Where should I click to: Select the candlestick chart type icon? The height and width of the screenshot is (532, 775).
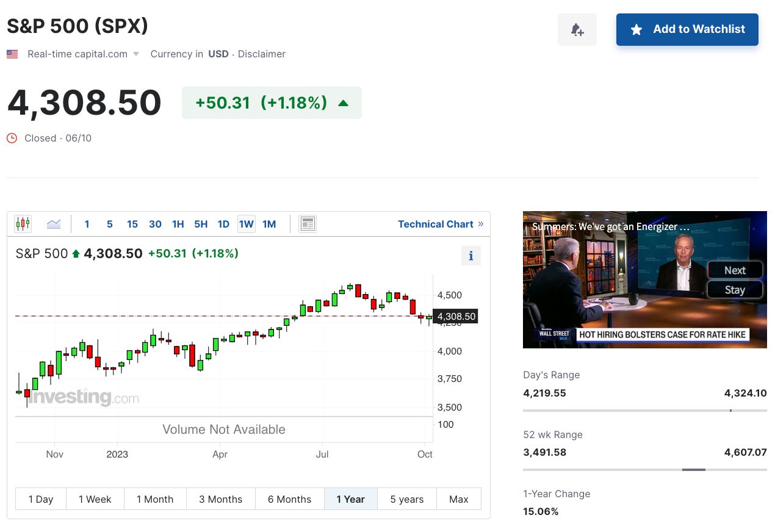(23, 224)
